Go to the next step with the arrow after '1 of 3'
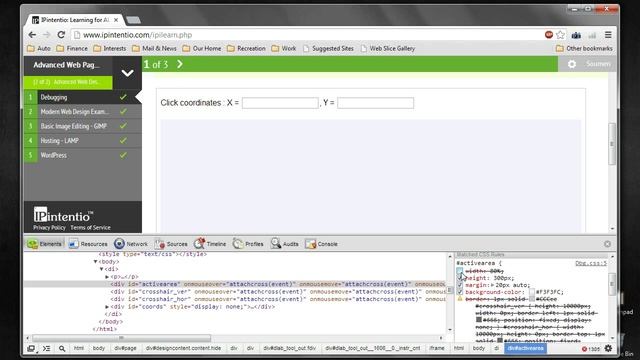Viewport: 640px width, 360px height. click(180, 64)
